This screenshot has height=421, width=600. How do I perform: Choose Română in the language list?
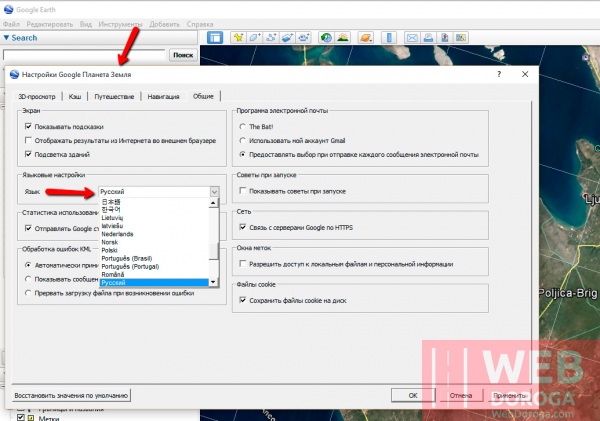click(x=154, y=274)
